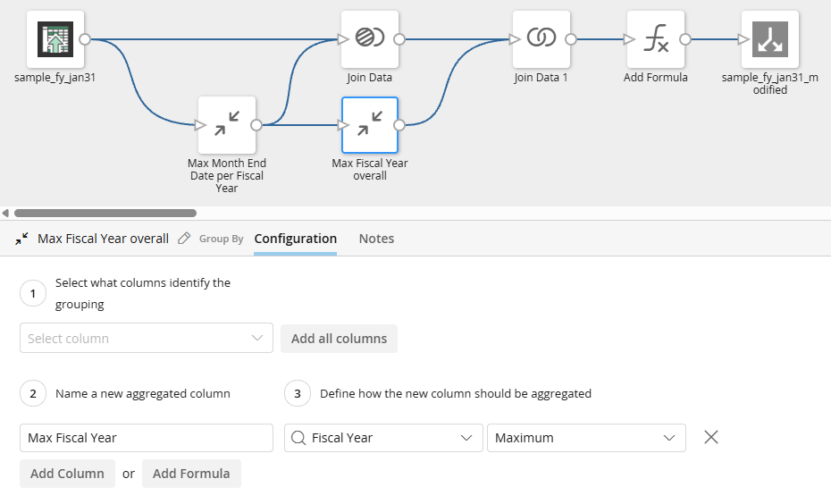Select the sample_fy_jan31_modified output node

770,39
